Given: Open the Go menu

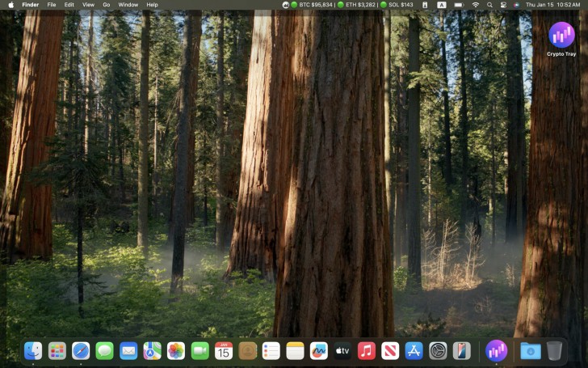Looking at the screenshot, I should tap(106, 5).
